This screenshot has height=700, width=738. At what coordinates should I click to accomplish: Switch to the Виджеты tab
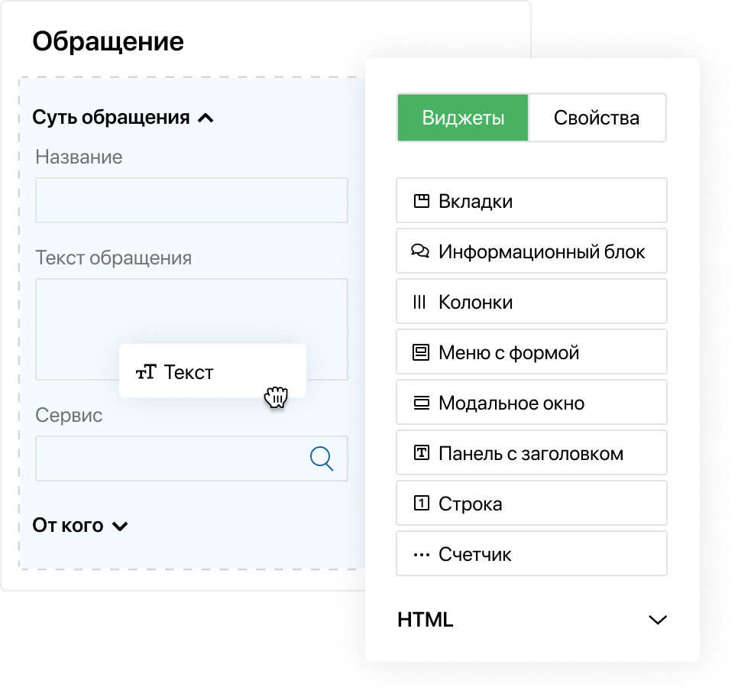[x=463, y=118]
